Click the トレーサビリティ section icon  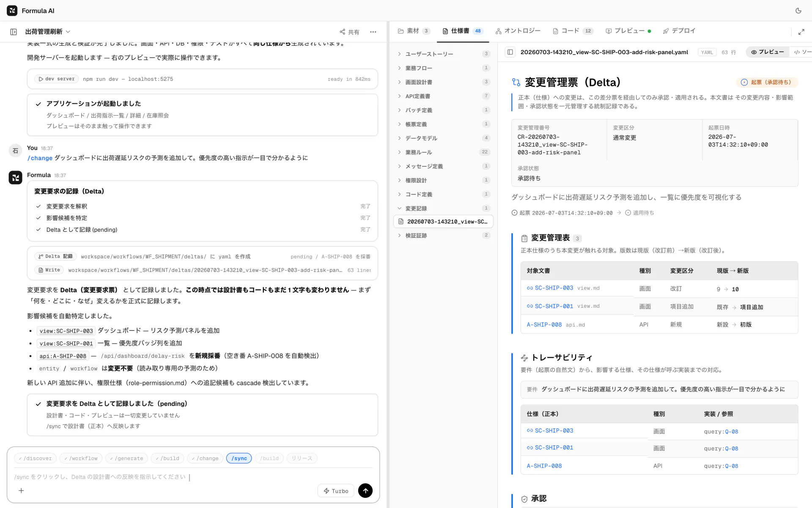(524, 358)
